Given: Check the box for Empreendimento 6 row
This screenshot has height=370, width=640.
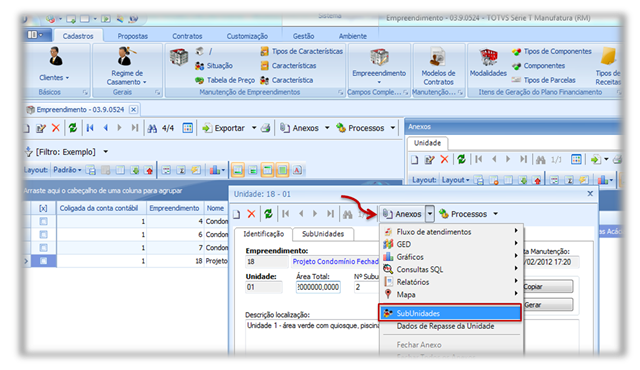Looking at the screenshot, I should click(x=43, y=235).
